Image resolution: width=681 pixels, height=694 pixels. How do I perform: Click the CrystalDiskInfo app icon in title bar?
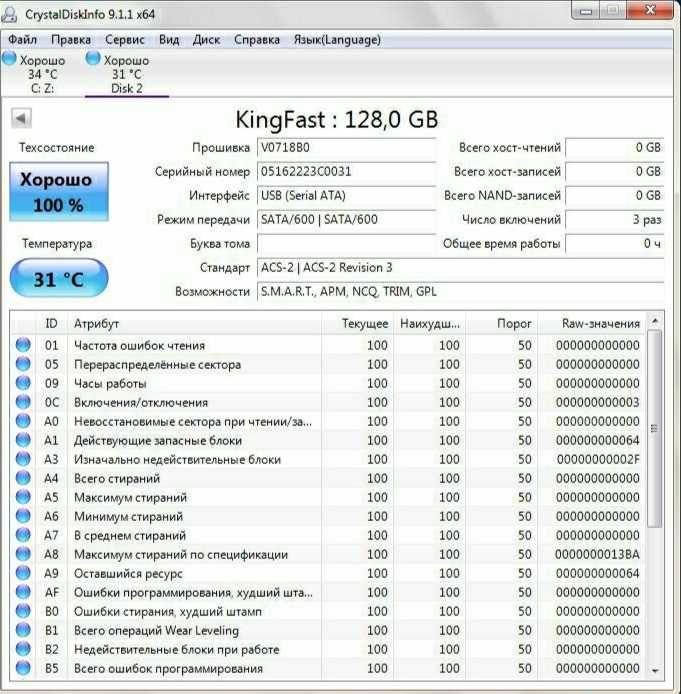coord(9,14)
